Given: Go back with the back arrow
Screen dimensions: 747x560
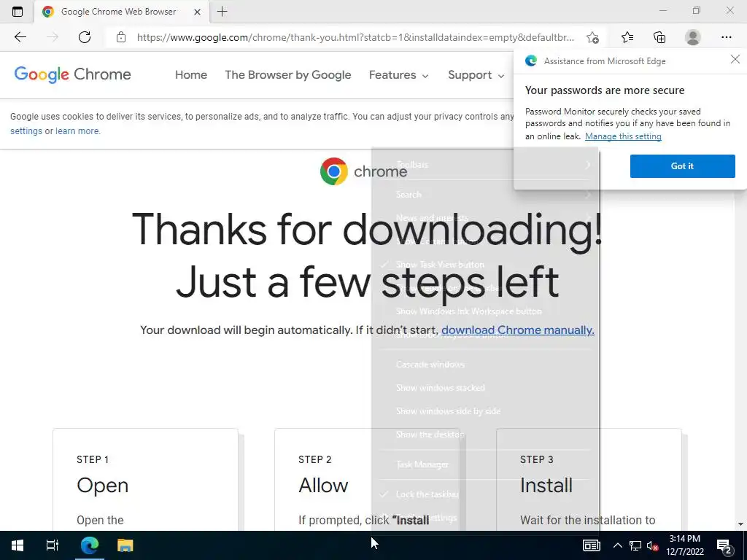Looking at the screenshot, I should [x=20, y=37].
